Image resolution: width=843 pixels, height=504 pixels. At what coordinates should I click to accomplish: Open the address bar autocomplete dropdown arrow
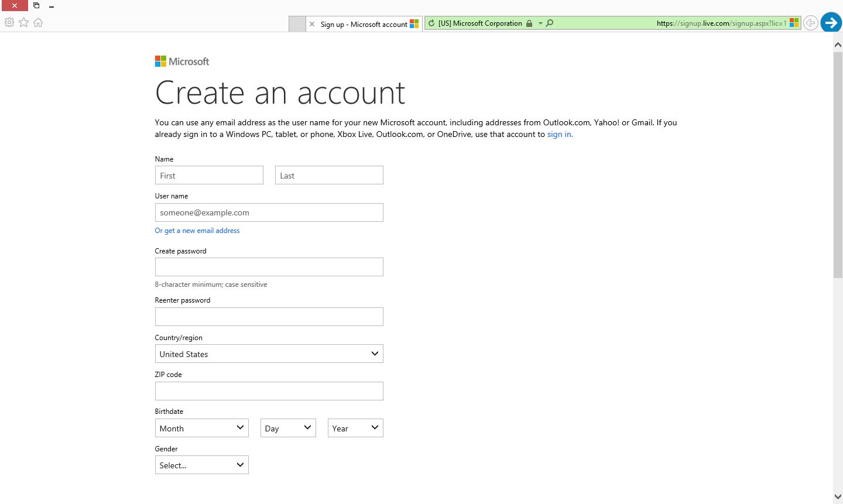click(540, 23)
